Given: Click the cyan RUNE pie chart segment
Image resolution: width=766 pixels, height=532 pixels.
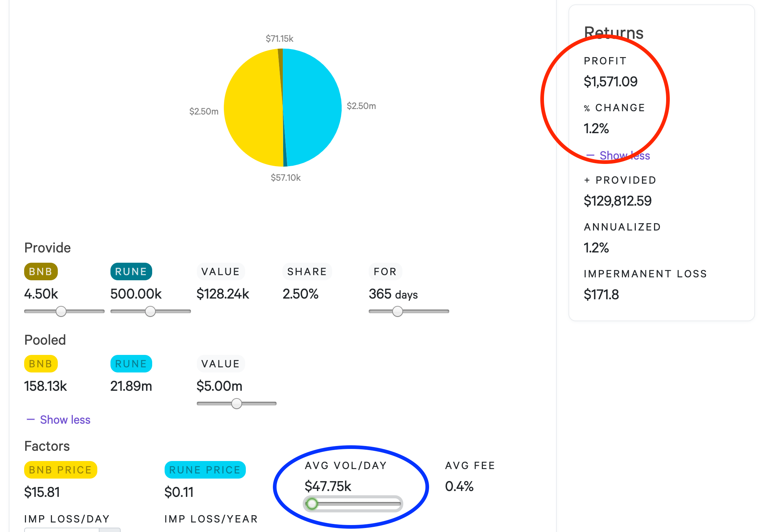Looking at the screenshot, I should tap(313, 107).
